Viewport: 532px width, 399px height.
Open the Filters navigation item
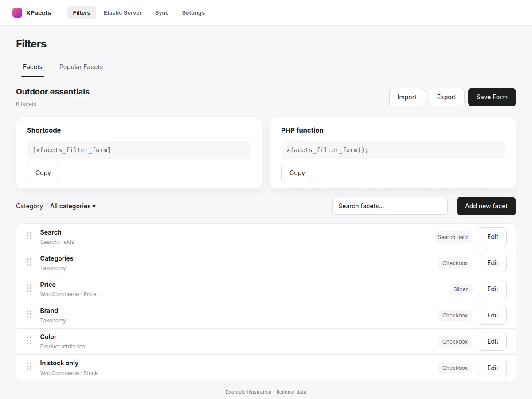point(82,13)
